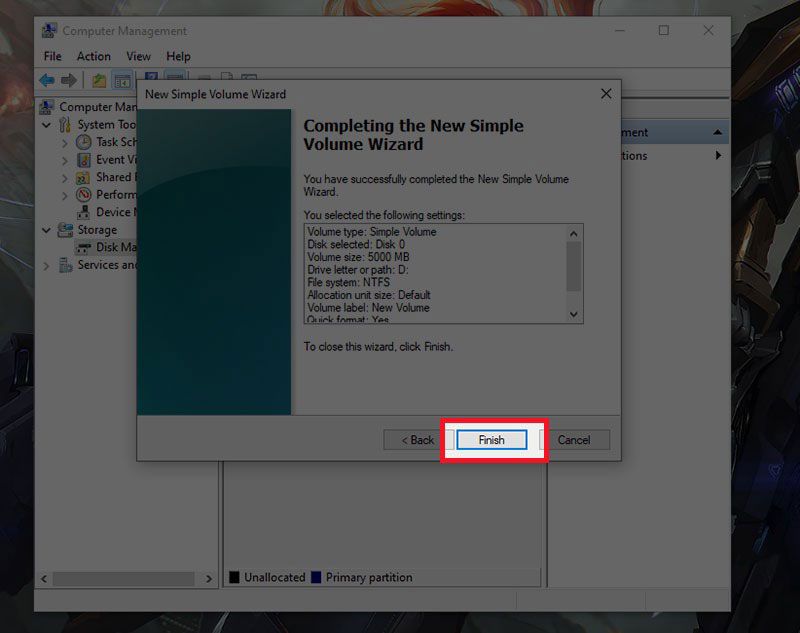The width and height of the screenshot is (800, 633).
Task: Click the black Unallocated legend swatch
Action: pyautogui.click(x=234, y=577)
